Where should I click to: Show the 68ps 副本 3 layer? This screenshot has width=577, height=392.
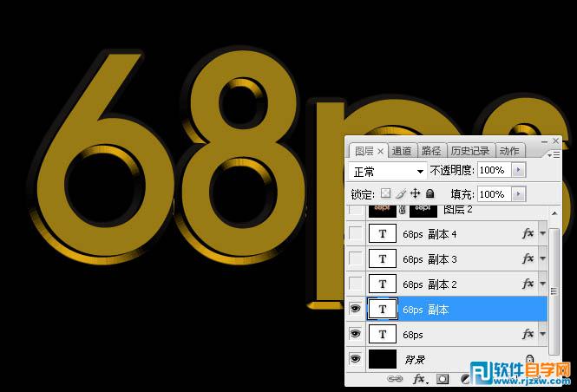[355, 258]
